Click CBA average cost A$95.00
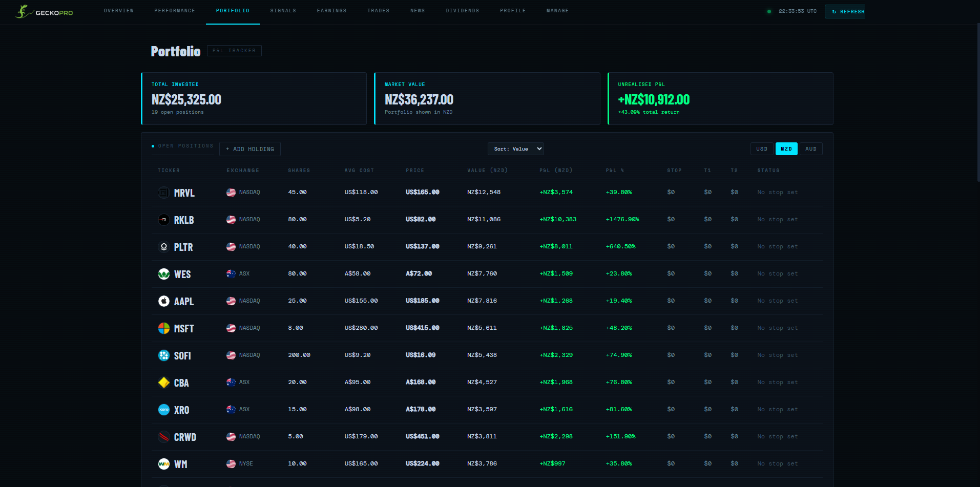 click(358, 383)
